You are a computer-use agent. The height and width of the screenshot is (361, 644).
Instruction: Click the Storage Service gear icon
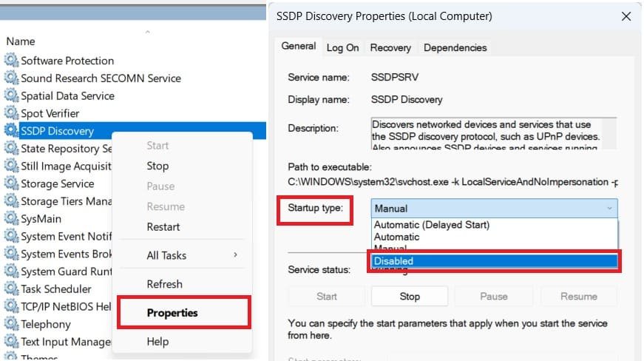11,183
